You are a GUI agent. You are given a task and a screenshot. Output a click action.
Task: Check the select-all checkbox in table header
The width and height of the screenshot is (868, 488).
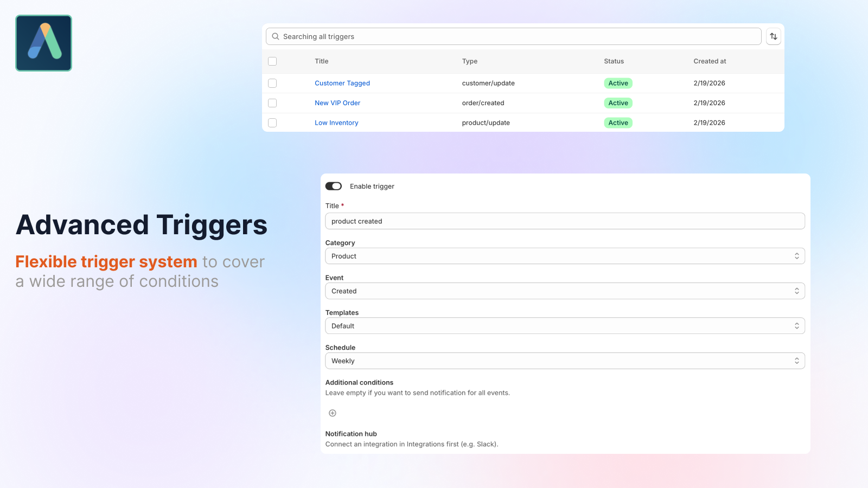[x=272, y=61]
